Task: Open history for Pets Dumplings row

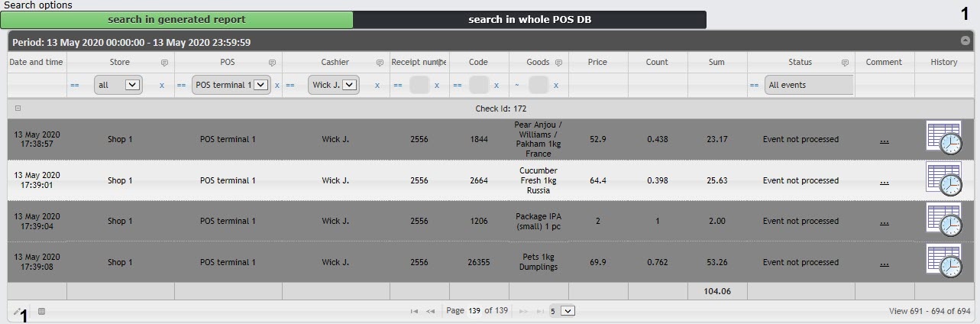Action: click(944, 262)
